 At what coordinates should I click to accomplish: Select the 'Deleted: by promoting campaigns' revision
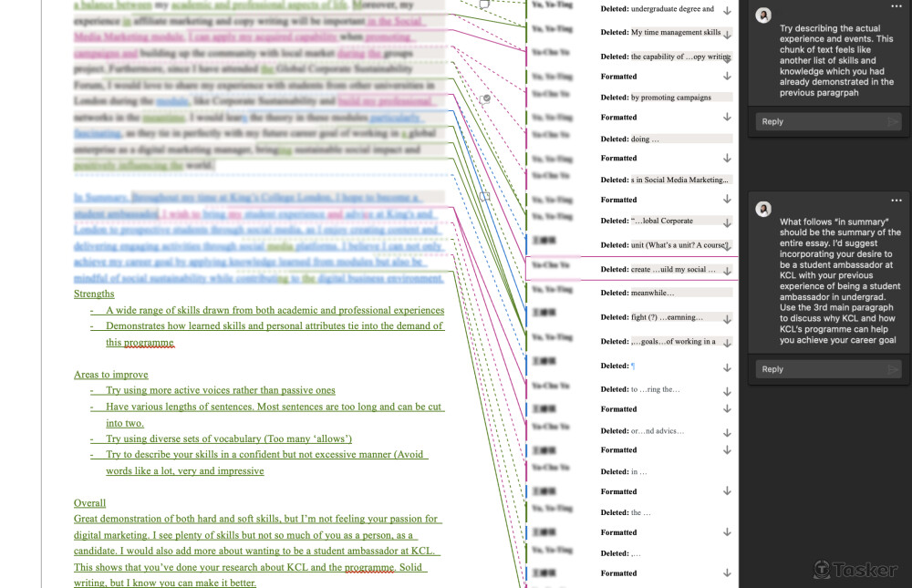click(x=667, y=98)
